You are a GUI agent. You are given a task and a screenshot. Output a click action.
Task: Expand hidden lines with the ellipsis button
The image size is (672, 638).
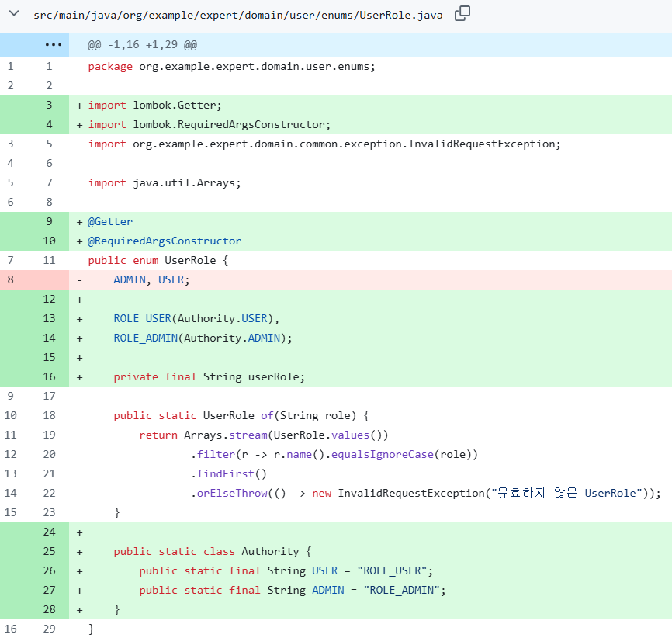click(x=54, y=44)
